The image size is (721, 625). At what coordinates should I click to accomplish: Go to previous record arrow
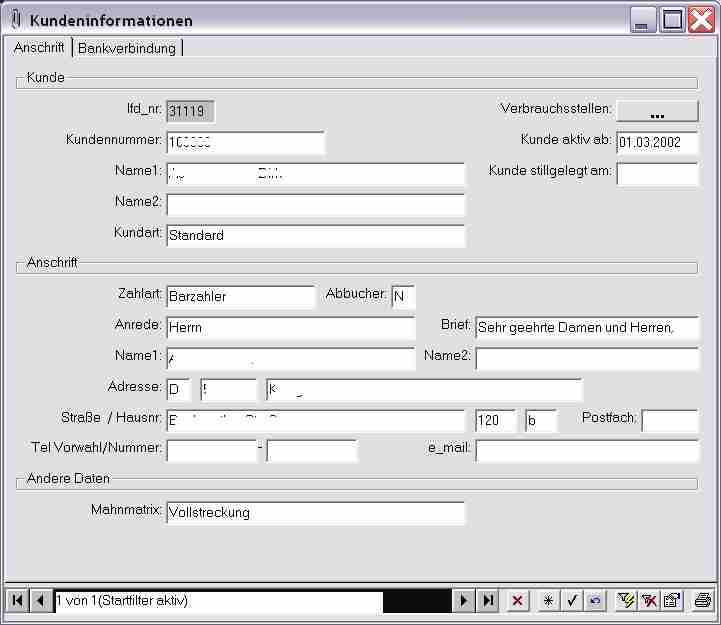pos(41,601)
